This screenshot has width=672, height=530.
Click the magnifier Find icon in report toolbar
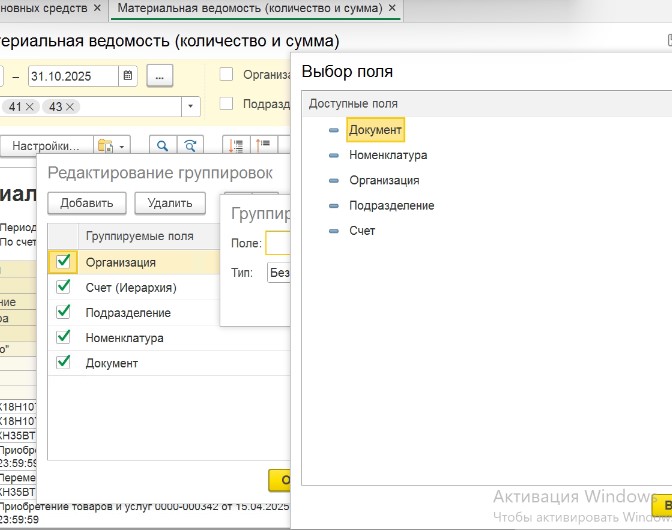pos(160,146)
